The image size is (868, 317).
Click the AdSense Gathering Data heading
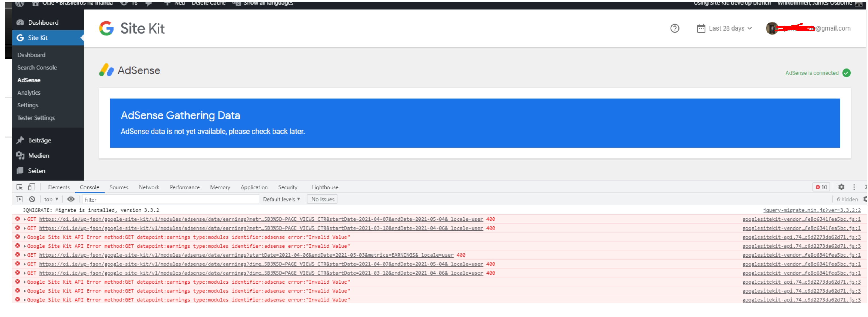pyautogui.click(x=180, y=115)
